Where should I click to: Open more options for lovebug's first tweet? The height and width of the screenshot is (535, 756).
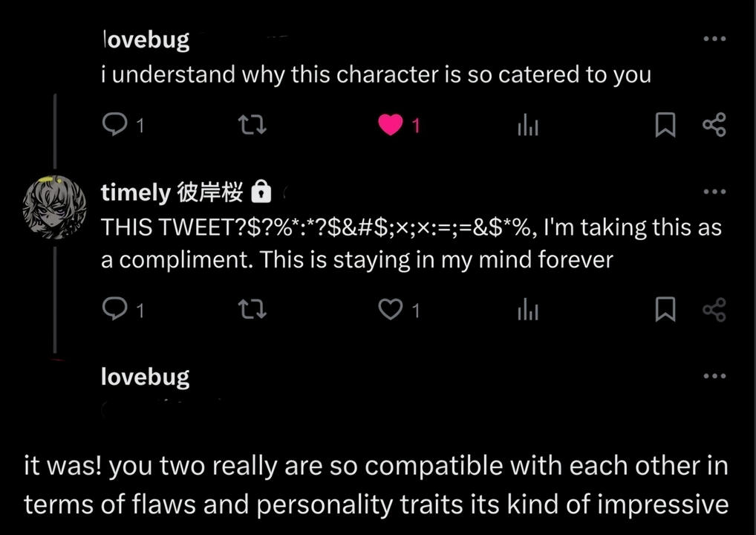coord(714,39)
